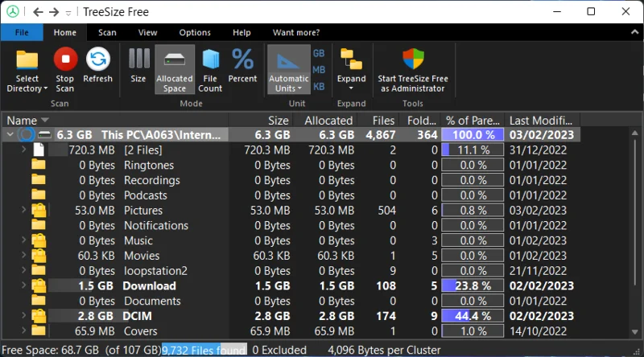
Task: Go forward using the forward arrow
Action: (54, 12)
